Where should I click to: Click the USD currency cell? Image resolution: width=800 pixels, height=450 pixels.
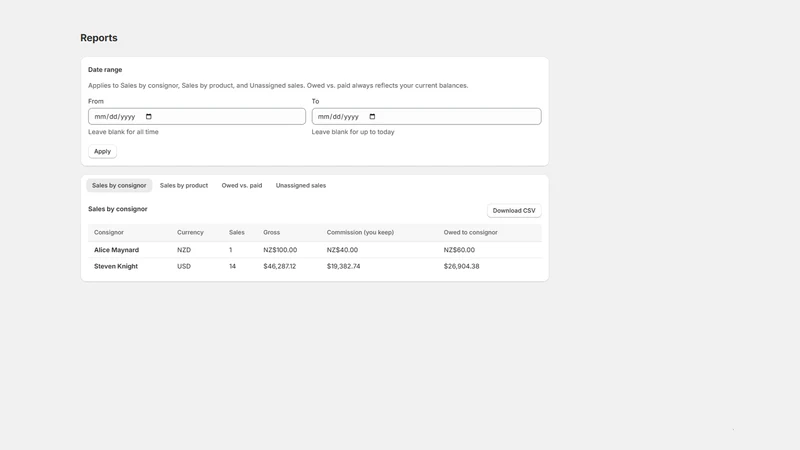[x=184, y=266]
